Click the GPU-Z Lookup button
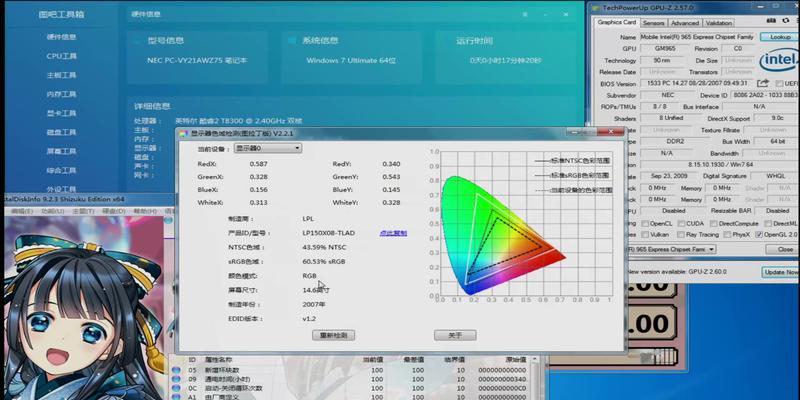 780,37
